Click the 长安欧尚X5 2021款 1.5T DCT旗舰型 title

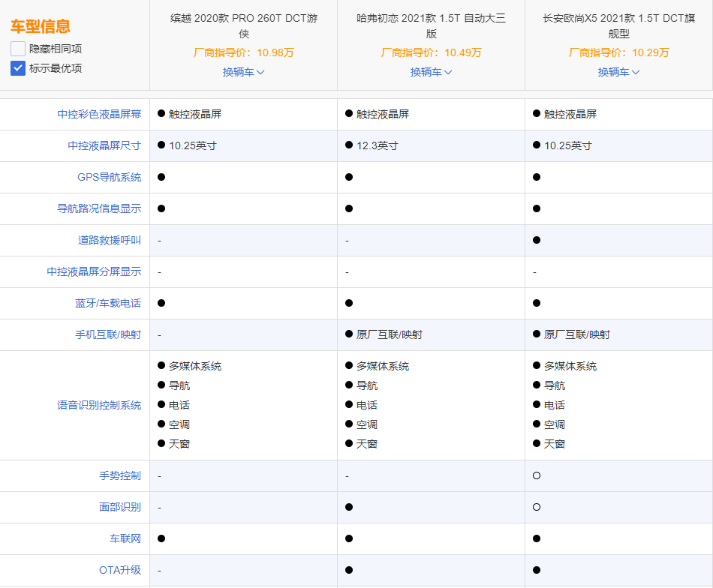[619, 26]
